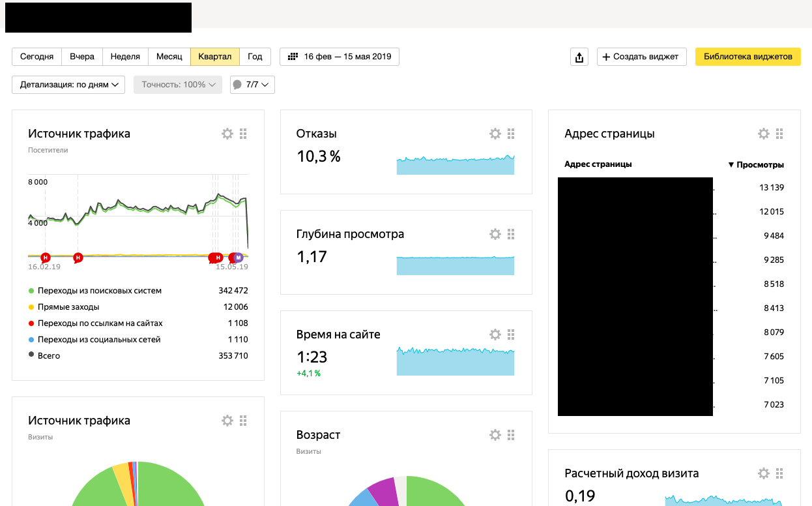Click the Время на сайте sparkline chart
The image size is (812, 506).
(456, 361)
